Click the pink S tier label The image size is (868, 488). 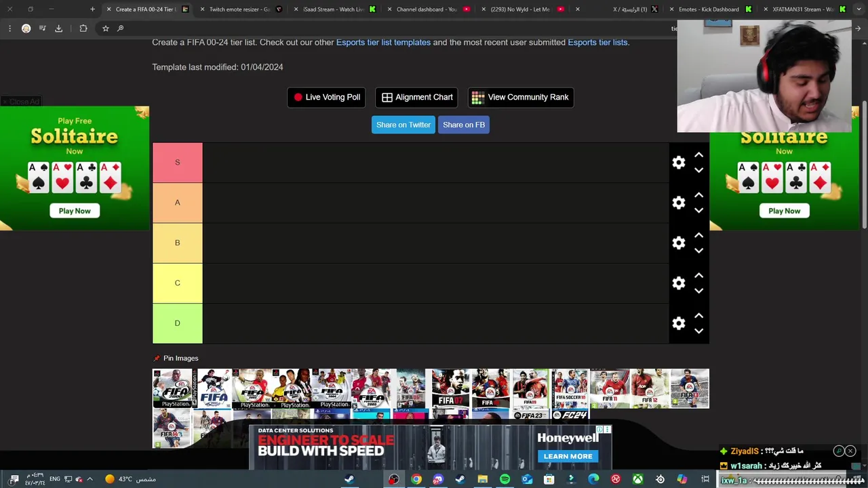pyautogui.click(x=178, y=163)
